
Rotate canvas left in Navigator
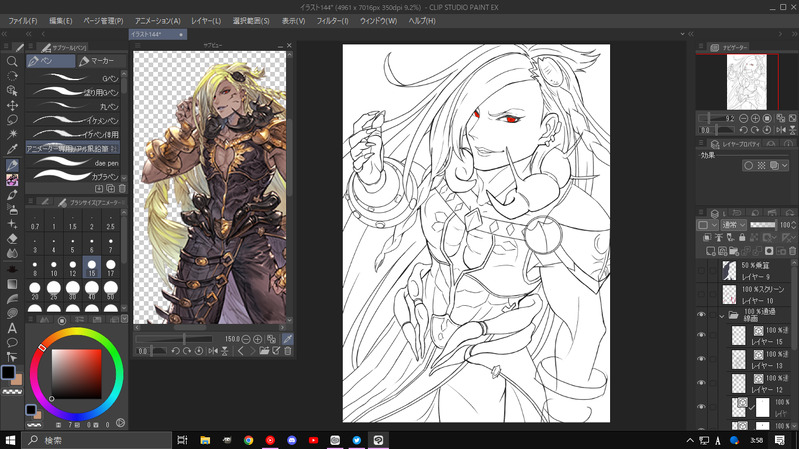(x=743, y=130)
